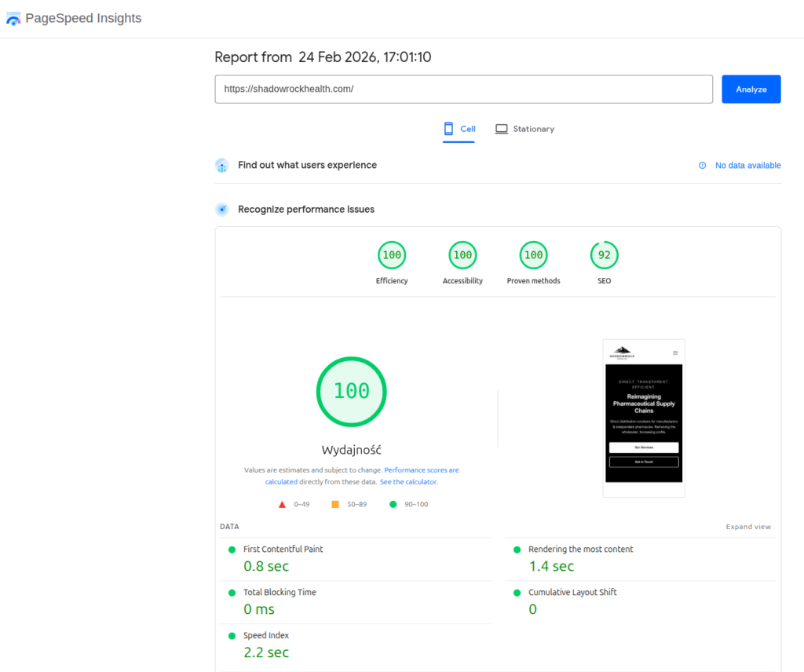Screen dimensions: 804x672
Task: Click the monitor icon beside Stationary
Action: [x=501, y=129]
